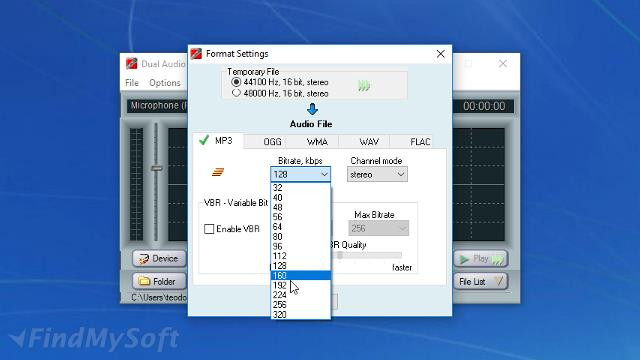Switch to the OGG tab

click(x=272, y=142)
